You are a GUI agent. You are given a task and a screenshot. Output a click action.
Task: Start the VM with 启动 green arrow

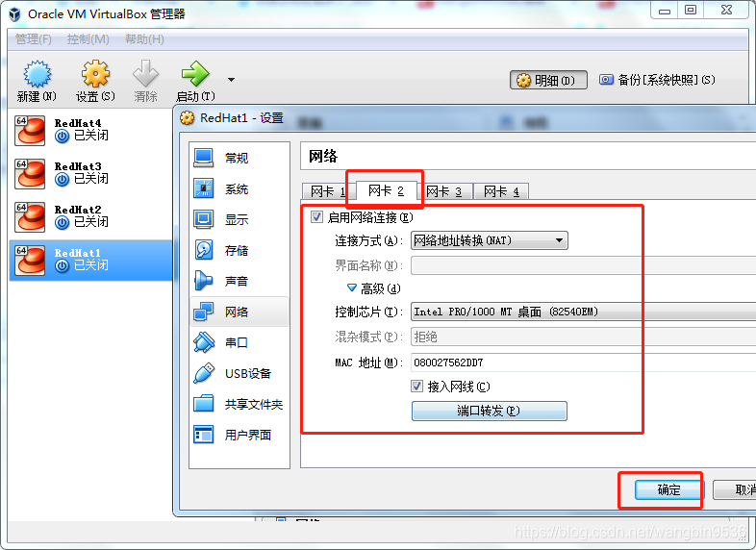(195, 74)
